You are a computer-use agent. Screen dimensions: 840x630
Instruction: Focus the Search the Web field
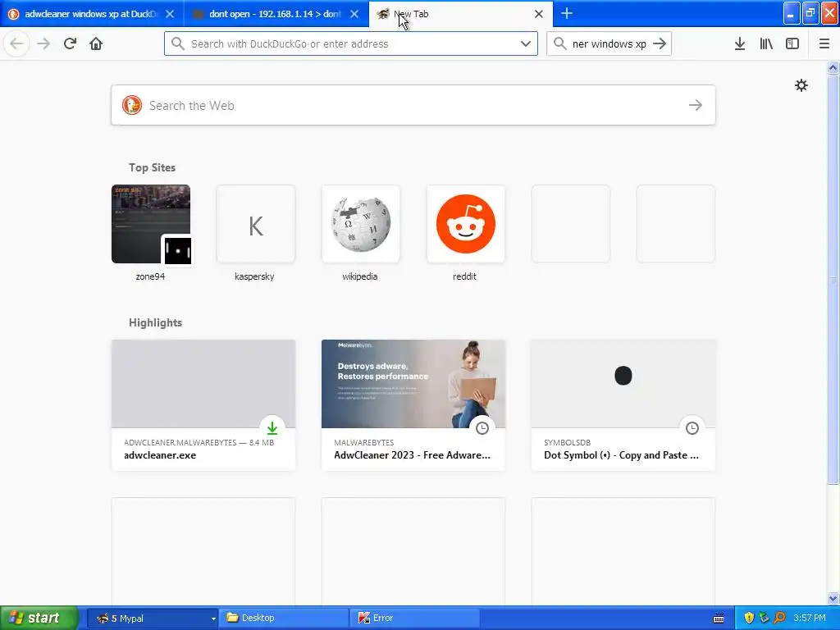click(413, 105)
